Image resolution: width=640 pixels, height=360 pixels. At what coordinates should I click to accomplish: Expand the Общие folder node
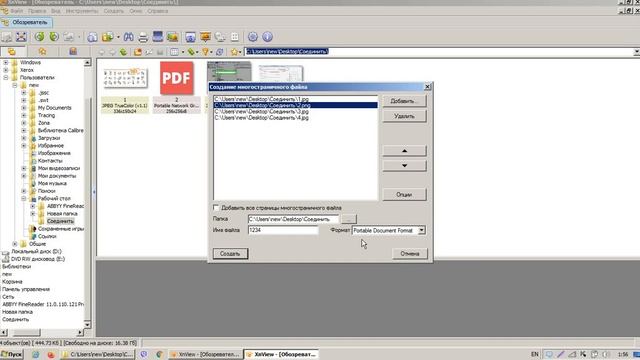15,244
